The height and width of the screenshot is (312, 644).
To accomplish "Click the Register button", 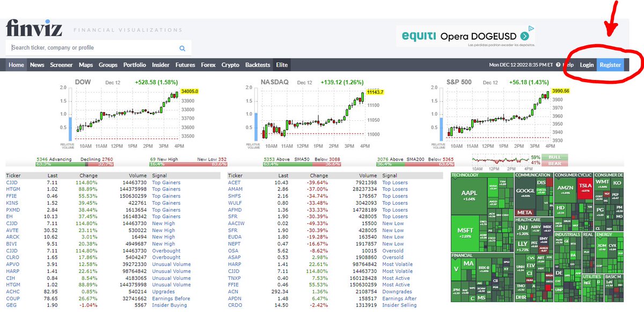I will (611, 65).
